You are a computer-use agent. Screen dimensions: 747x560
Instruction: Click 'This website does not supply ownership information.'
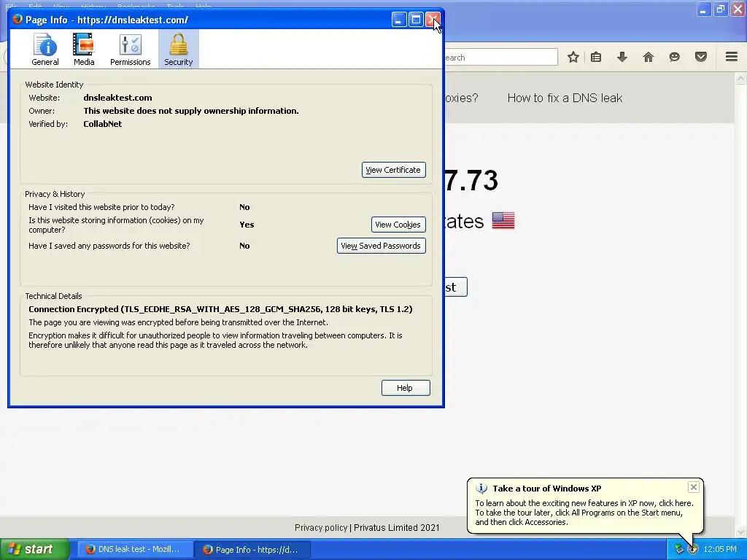pyautogui.click(x=191, y=111)
